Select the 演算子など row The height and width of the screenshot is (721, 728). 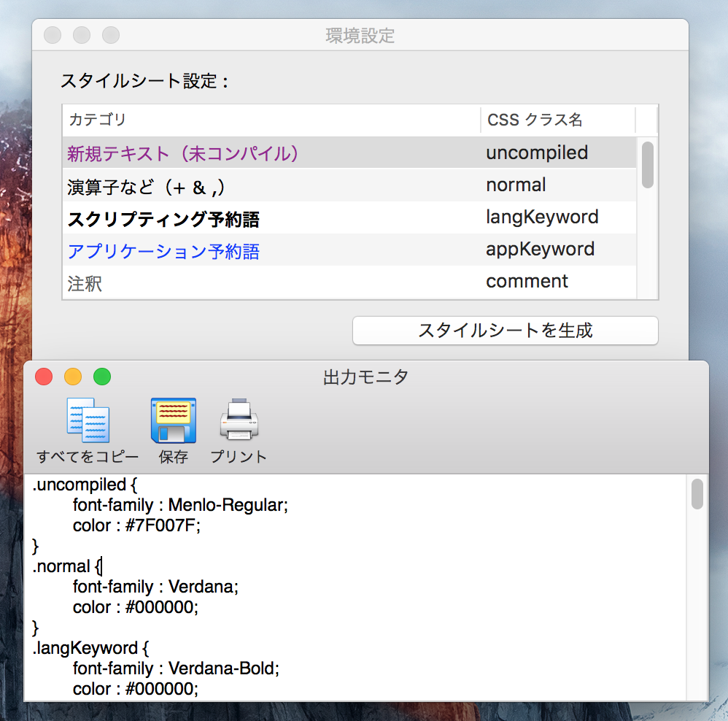pyautogui.click(x=349, y=185)
